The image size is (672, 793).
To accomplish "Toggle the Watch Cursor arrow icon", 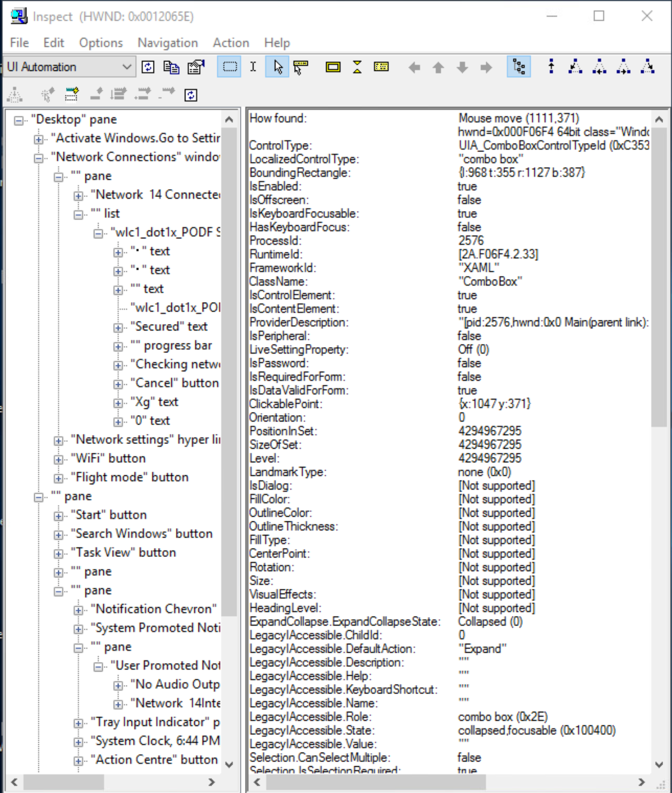I will 277,67.
